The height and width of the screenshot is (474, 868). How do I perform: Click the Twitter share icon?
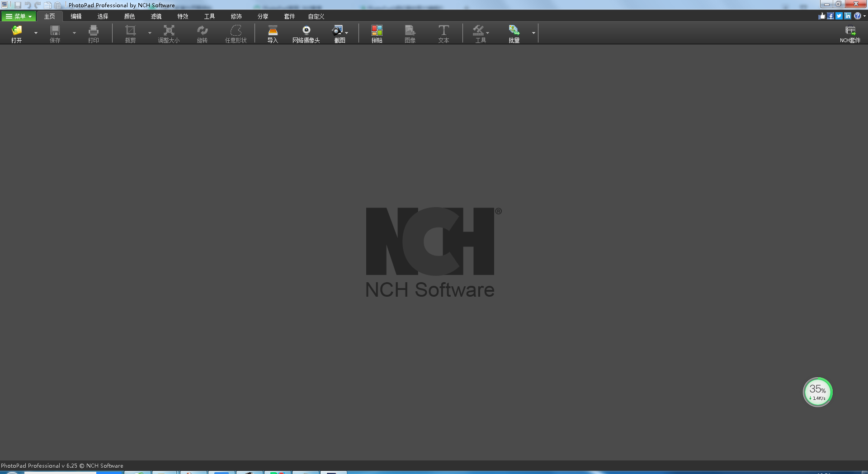click(x=839, y=16)
